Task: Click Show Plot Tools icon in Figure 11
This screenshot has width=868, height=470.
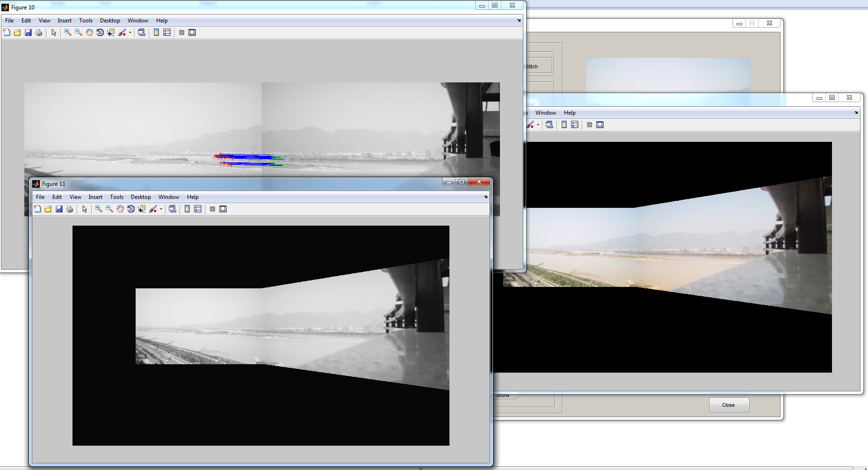Action: (223, 209)
